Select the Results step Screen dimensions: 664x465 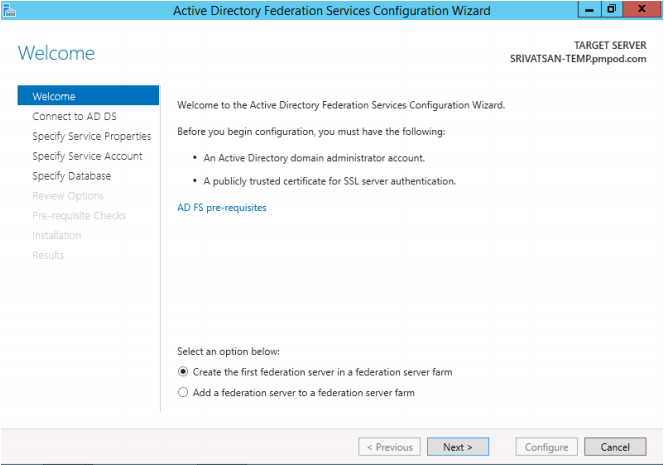click(48, 255)
